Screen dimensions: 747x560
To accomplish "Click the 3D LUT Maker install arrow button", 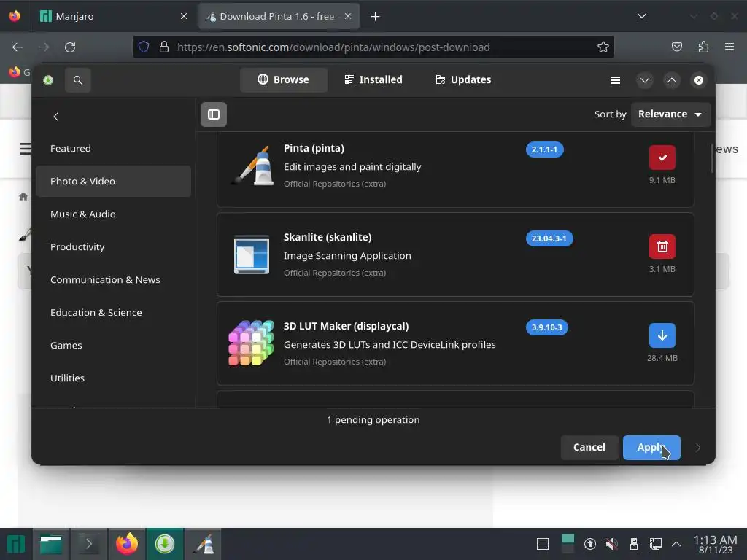I will pos(662,335).
